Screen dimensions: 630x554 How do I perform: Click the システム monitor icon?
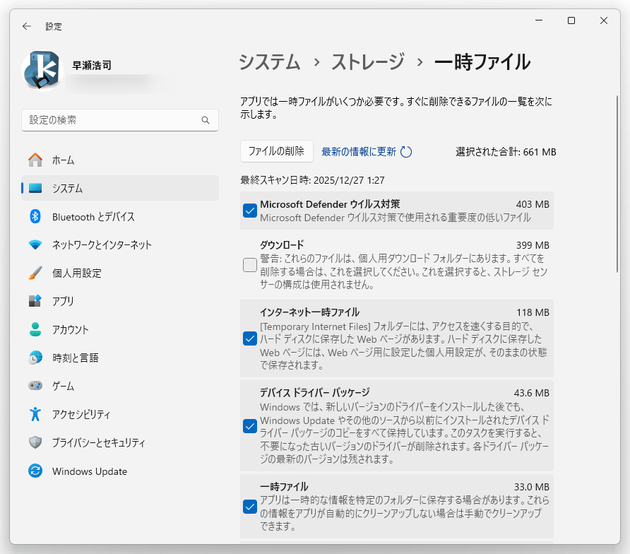pos(35,188)
